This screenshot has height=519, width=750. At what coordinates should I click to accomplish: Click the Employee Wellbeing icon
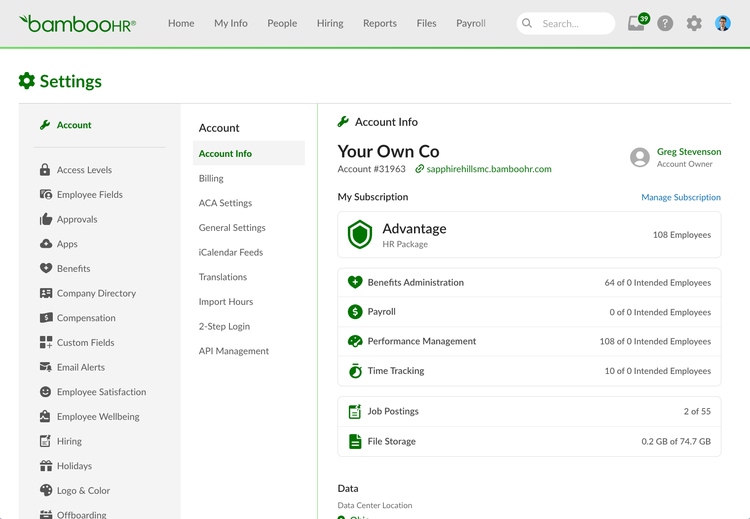(45, 416)
